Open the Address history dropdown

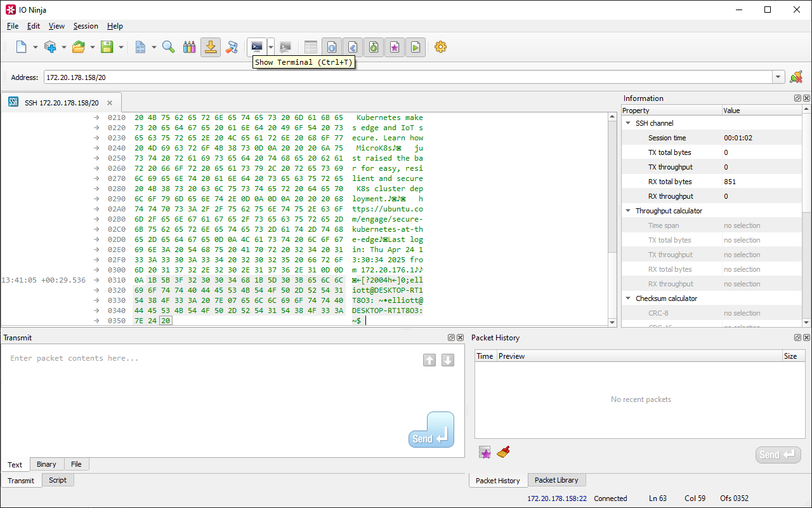[x=778, y=77]
